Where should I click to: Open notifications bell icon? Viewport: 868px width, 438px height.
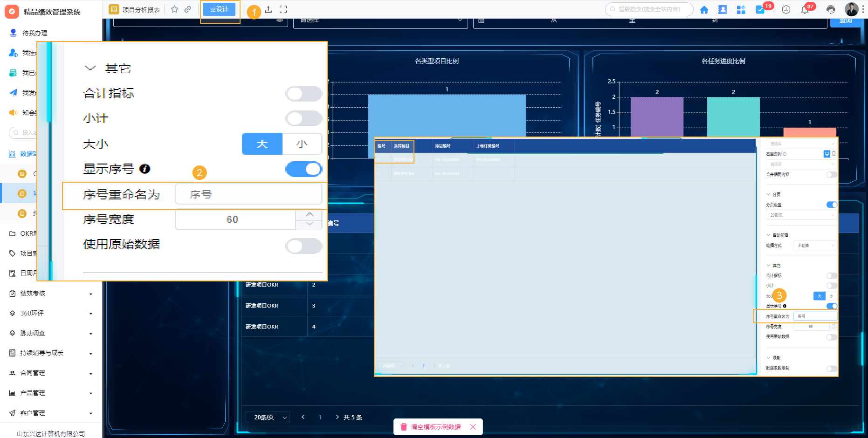[805, 10]
